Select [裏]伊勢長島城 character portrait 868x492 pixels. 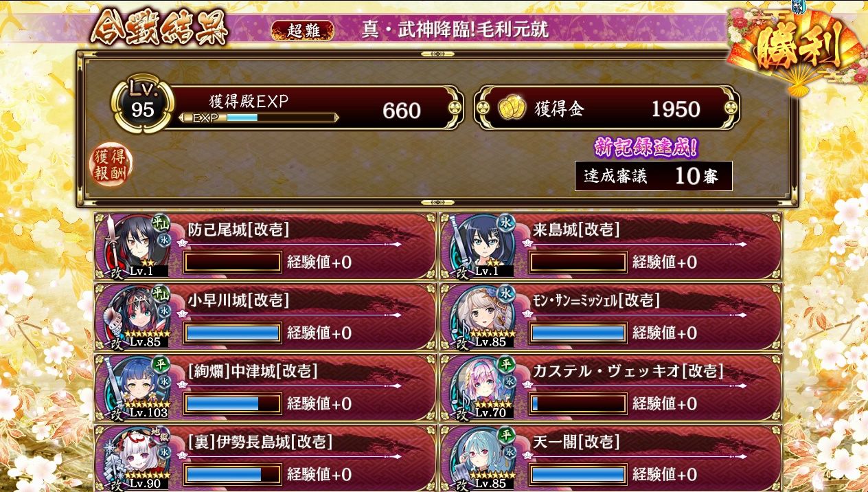coord(136,458)
